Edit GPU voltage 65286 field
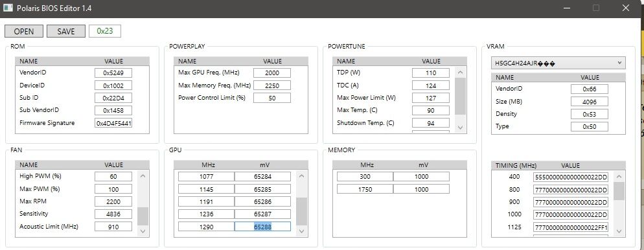Viewport: 644px width, 250px height. coord(262,201)
